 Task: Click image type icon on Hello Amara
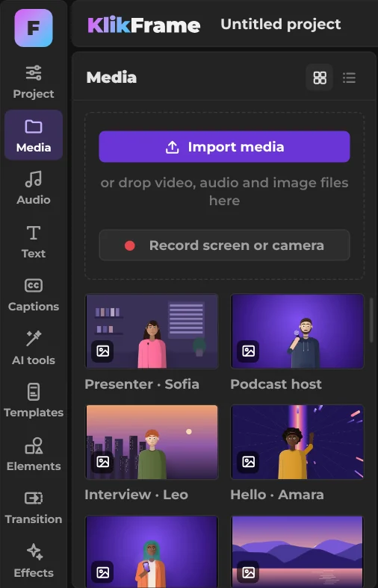(x=248, y=462)
